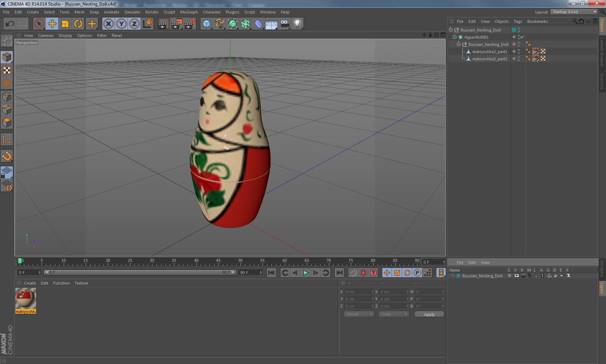Select matryoshka2_part1 in Object Manager

click(x=489, y=52)
